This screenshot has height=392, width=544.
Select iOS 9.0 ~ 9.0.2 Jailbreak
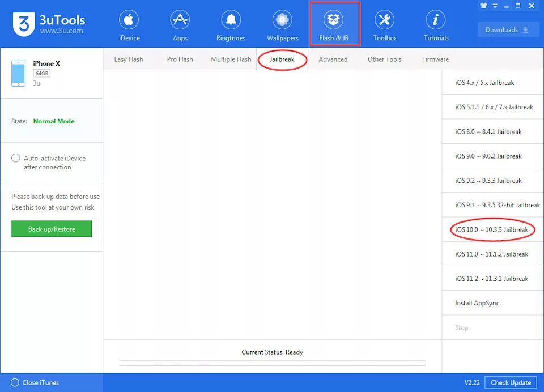point(492,156)
